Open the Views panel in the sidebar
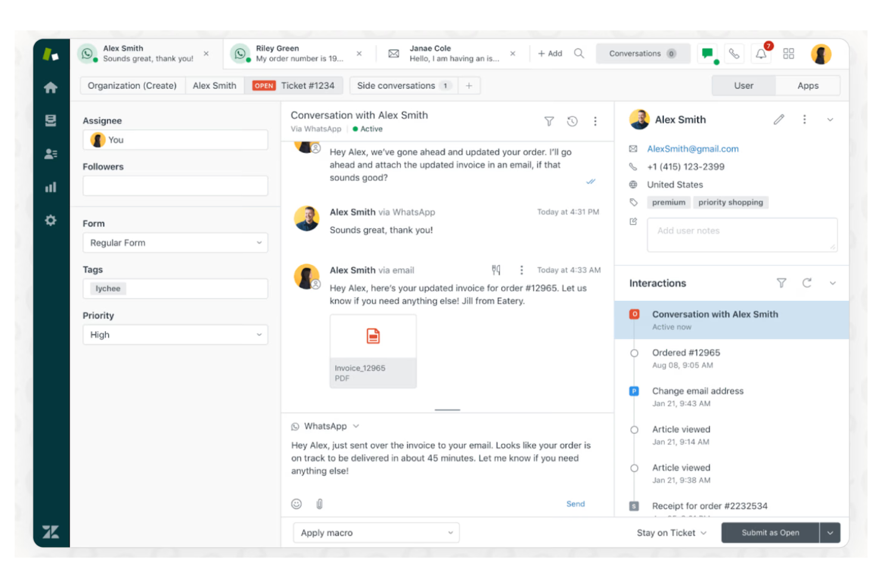This screenshot has height=588, width=882. [x=51, y=119]
